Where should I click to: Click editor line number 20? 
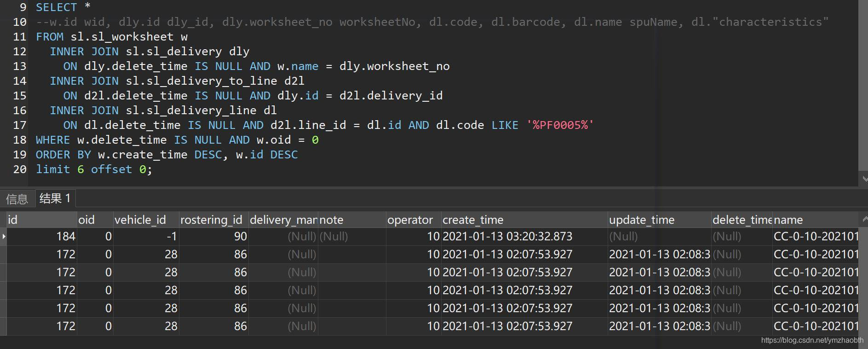pyautogui.click(x=20, y=169)
